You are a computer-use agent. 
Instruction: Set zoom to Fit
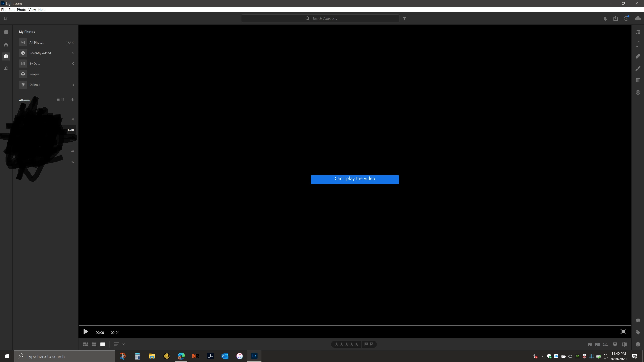click(x=590, y=345)
